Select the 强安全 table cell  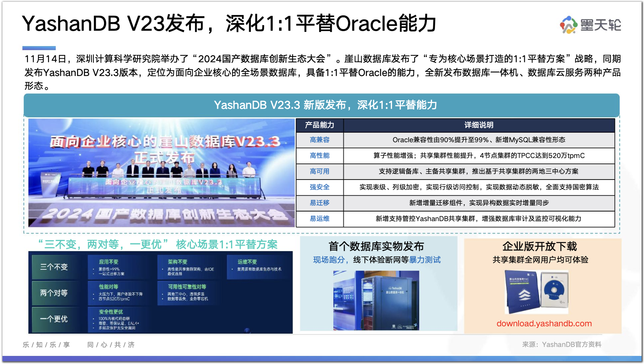320,187
